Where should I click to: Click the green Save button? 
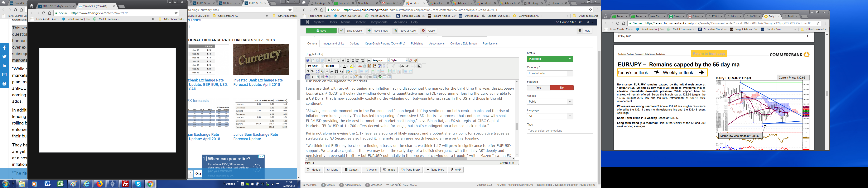click(321, 31)
